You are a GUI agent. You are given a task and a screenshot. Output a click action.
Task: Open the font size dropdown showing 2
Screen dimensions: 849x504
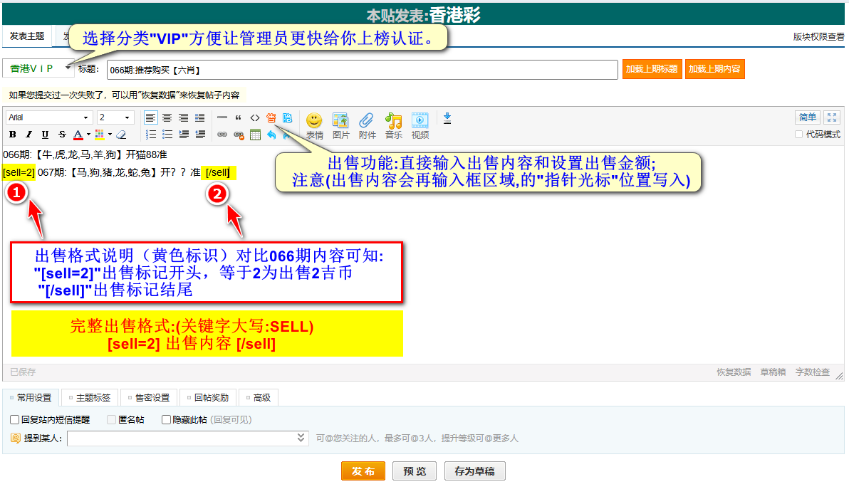coord(115,117)
